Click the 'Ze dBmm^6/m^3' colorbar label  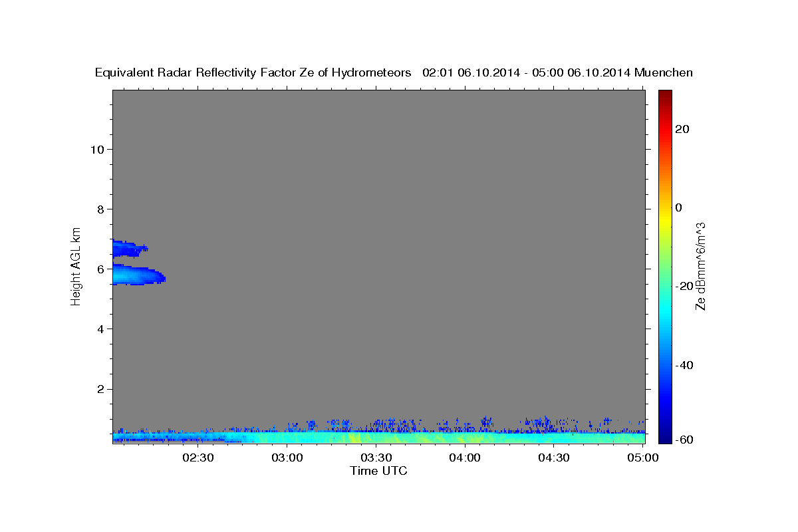point(700,266)
